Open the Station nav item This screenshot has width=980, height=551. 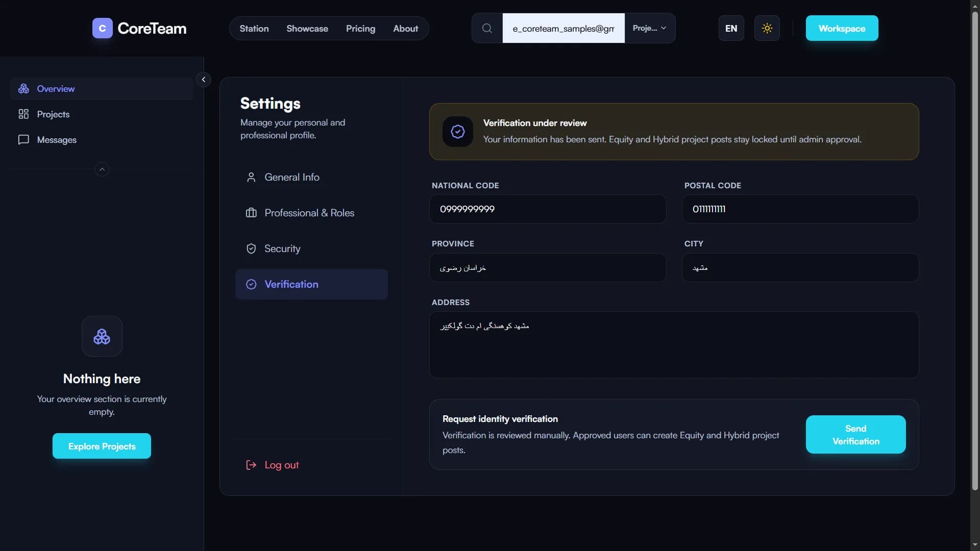(x=254, y=29)
